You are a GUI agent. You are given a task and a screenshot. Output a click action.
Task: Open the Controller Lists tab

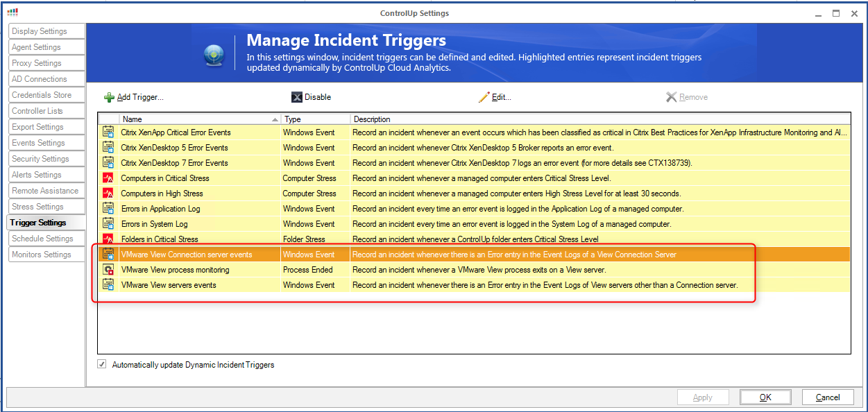click(x=46, y=111)
